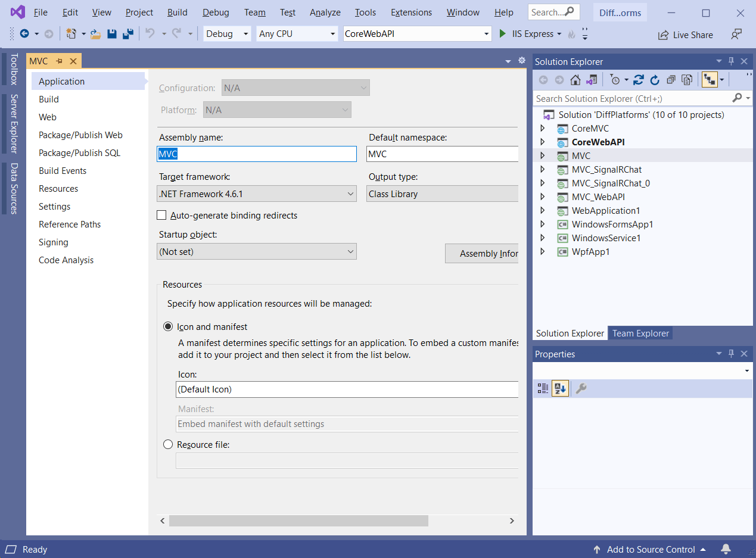
Task: Switch views icon in Solution Explorer toolbar
Action: point(592,80)
